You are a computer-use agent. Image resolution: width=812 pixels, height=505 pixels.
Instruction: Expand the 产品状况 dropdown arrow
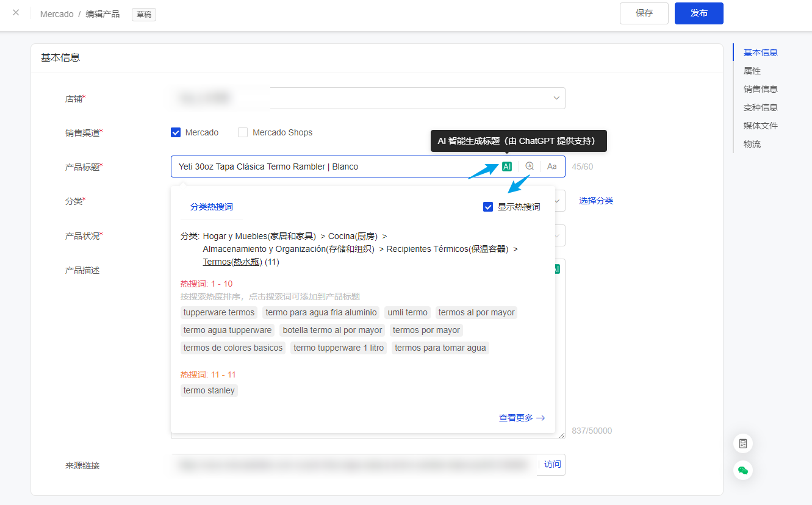coord(557,235)
